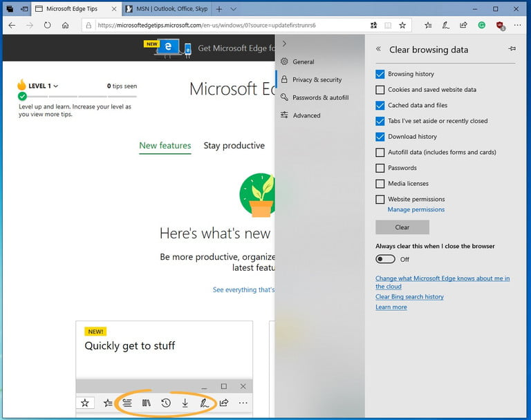
Task: Check Autofill data checkbox
Action: tap(380, 152)
